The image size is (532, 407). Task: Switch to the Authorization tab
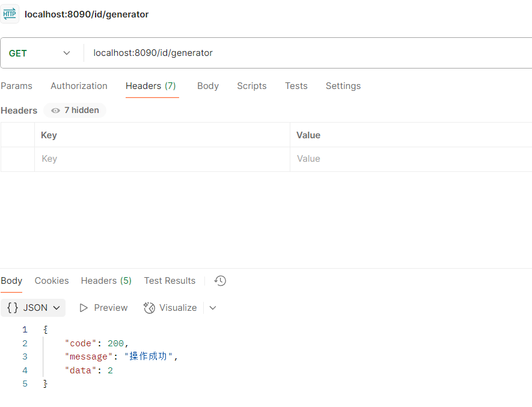[79, 86]
